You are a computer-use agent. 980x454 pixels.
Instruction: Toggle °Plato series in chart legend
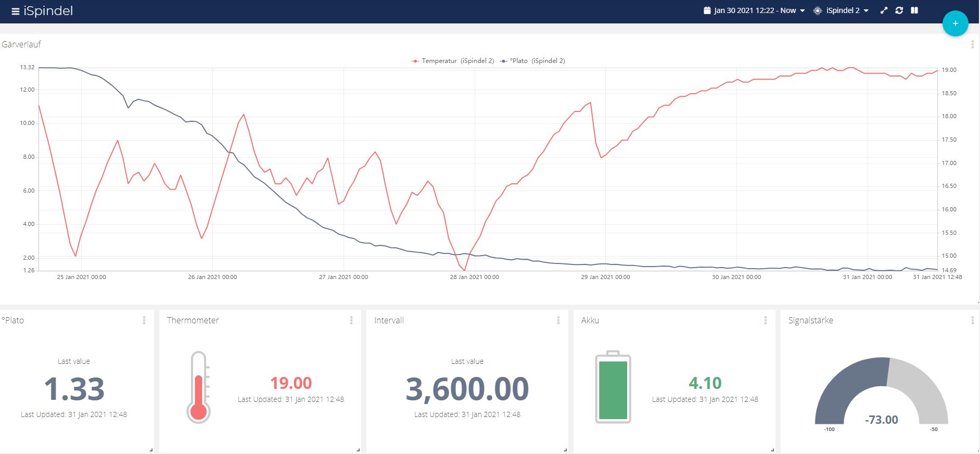532,61
